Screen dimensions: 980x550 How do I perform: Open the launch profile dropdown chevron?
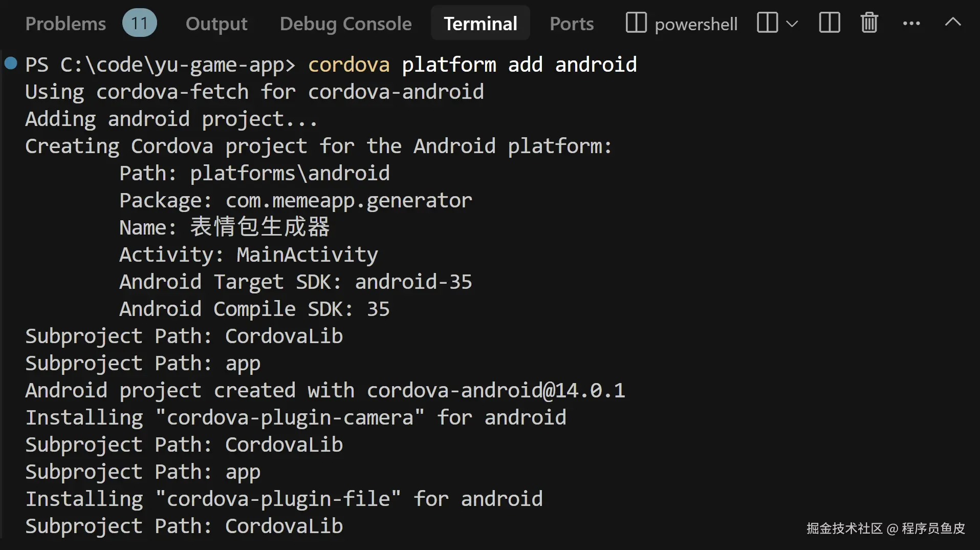tap(792, 24)
